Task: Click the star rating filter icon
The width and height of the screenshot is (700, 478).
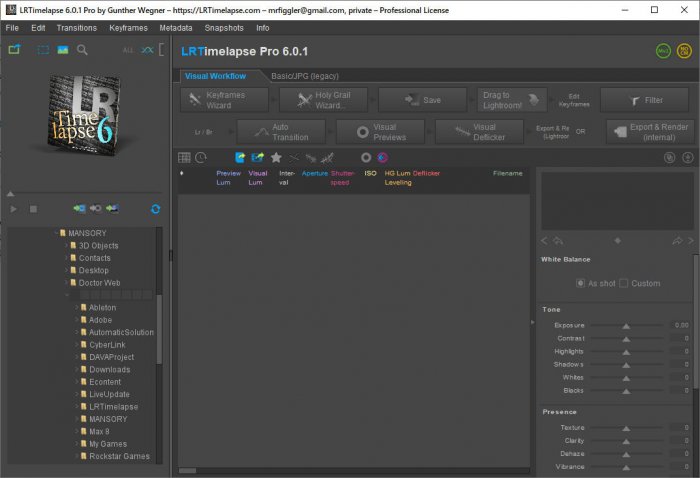Action: click(276, 157)
